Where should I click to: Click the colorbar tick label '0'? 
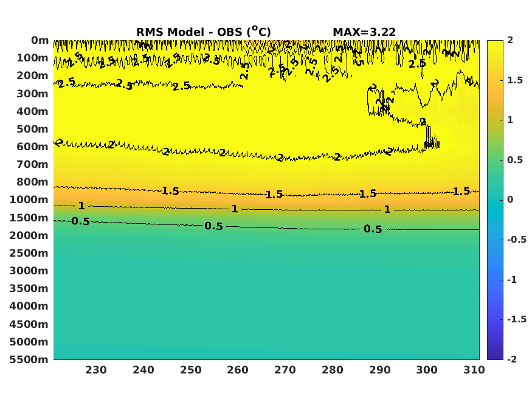pos(510,199)
